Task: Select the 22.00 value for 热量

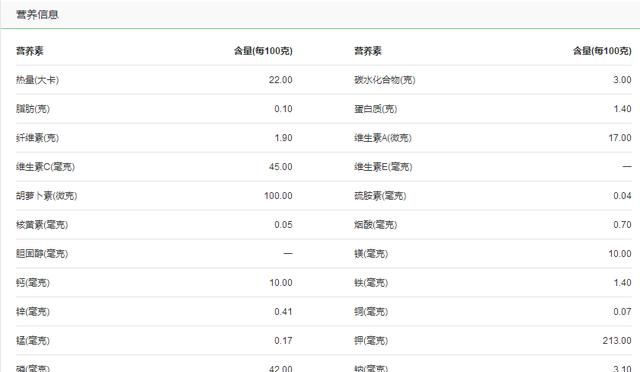Action: [280, 80]
